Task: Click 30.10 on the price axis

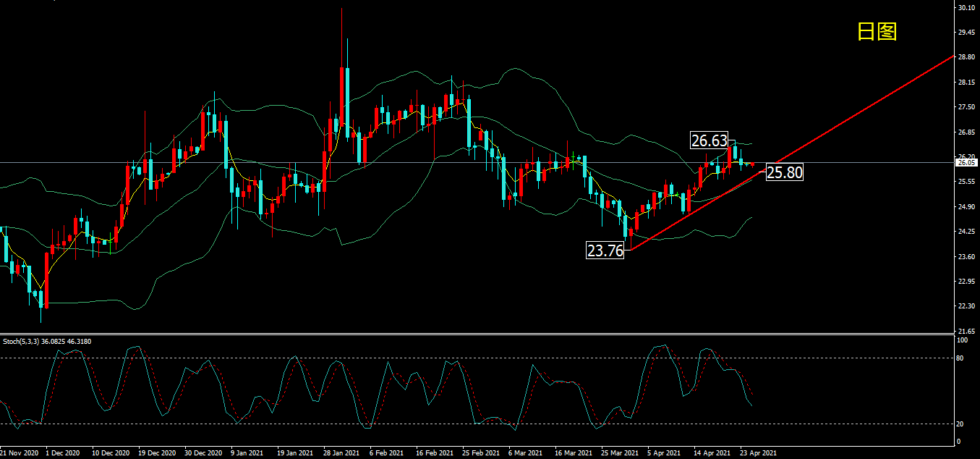Action: [966, 8]
